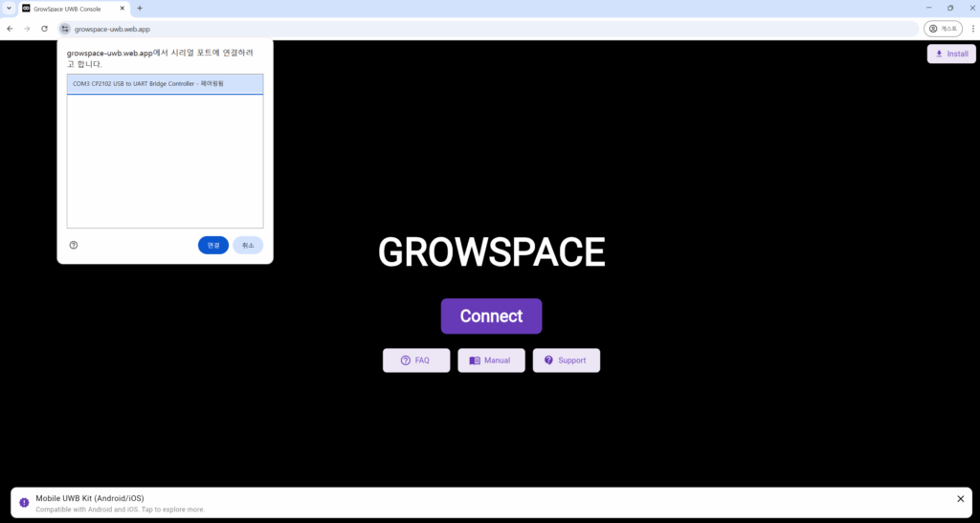Open the FAQ button
Viewport: 980px width, 523px height.
pos(416,360)
